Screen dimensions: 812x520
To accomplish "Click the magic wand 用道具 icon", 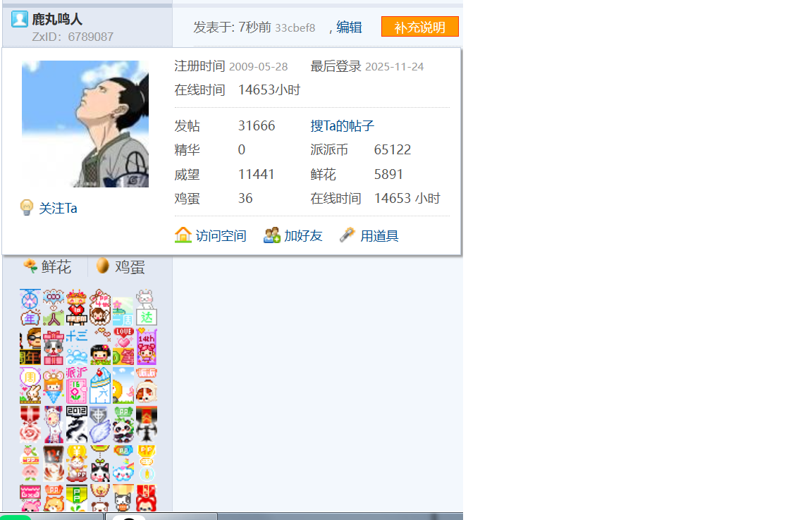I will [x=347, y=235].
